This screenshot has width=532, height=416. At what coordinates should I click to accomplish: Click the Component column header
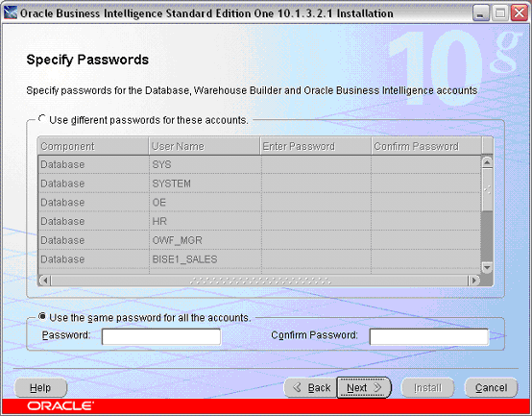(93, 146)
